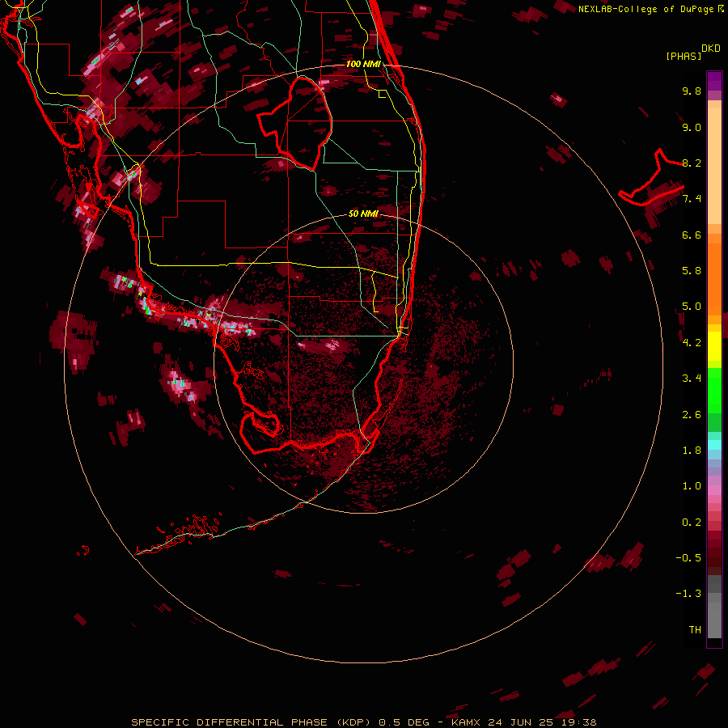Click the 3.4 legend value

692,378
